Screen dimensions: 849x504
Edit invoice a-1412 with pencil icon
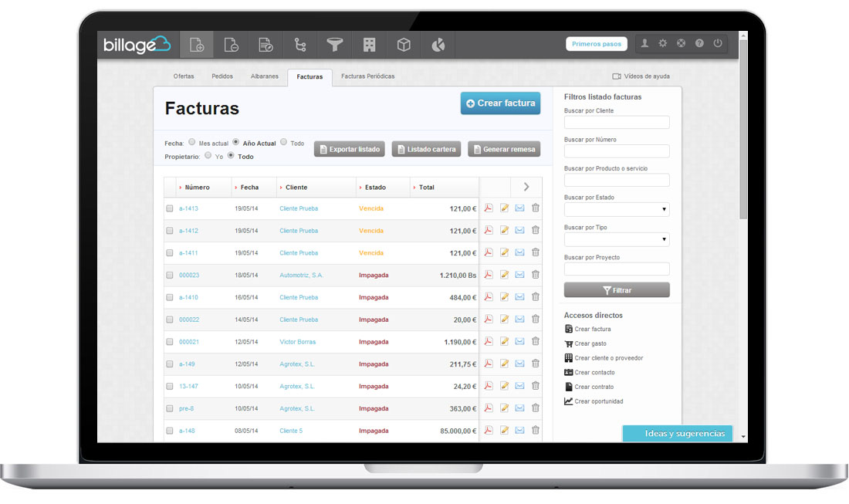(504, 231)
